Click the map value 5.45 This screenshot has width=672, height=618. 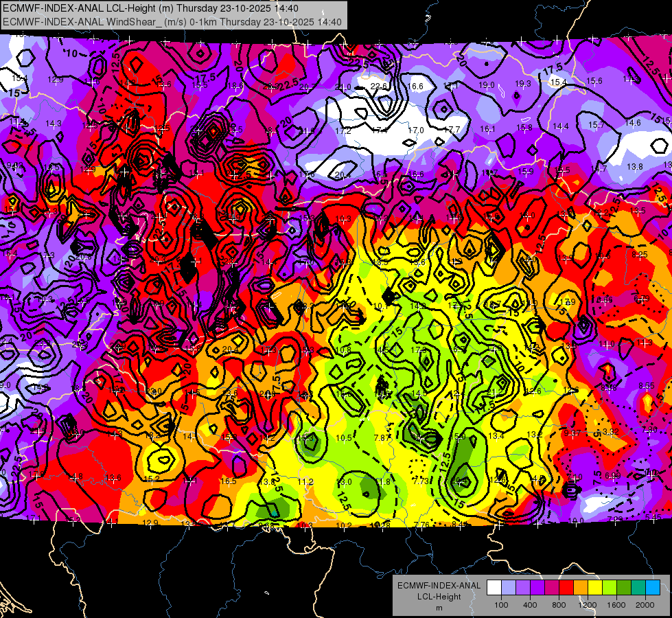click(x=653, y=518)
